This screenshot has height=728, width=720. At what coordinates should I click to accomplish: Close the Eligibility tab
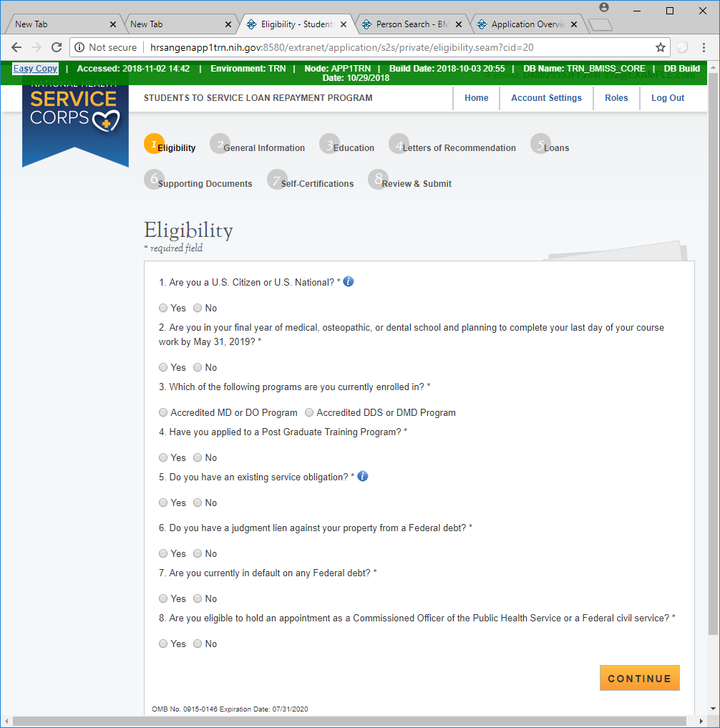click(344, 24)
